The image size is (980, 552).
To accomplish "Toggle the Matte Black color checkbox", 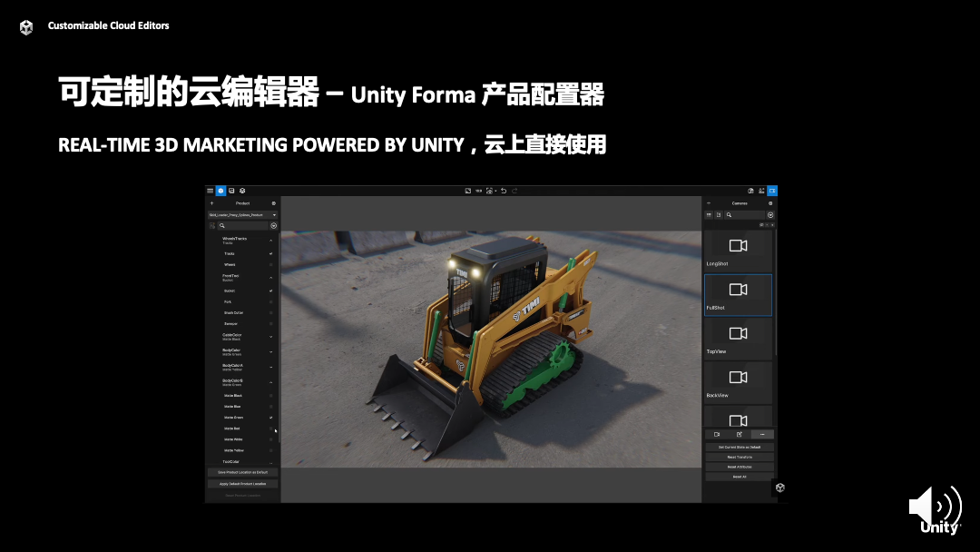I will [270, 396].
